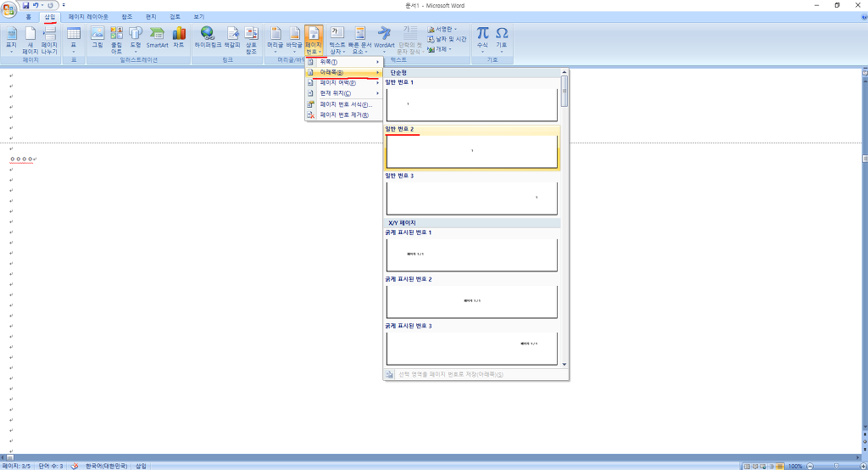Switch to draft view in status bar
This screenshot has height=470, width=868.
pos(781,466)
